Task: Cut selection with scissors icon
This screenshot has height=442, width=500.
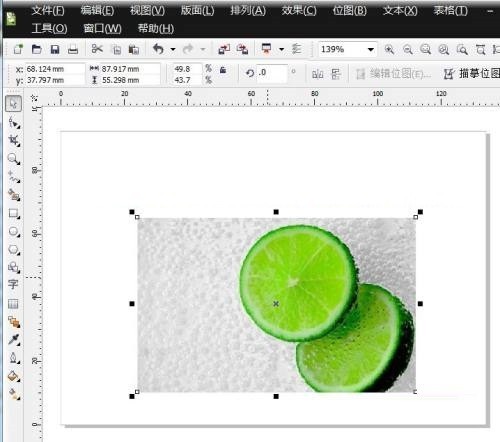Action: click(97, 49)
